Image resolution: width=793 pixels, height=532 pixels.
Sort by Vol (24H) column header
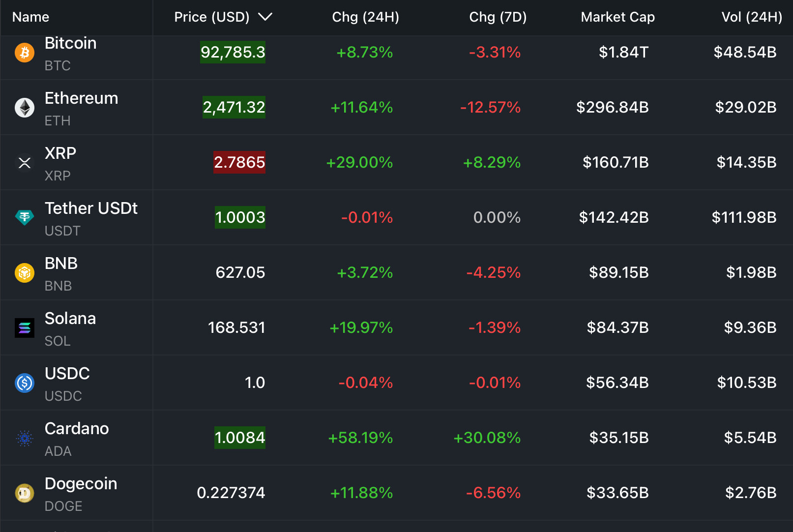click(752, 17)
